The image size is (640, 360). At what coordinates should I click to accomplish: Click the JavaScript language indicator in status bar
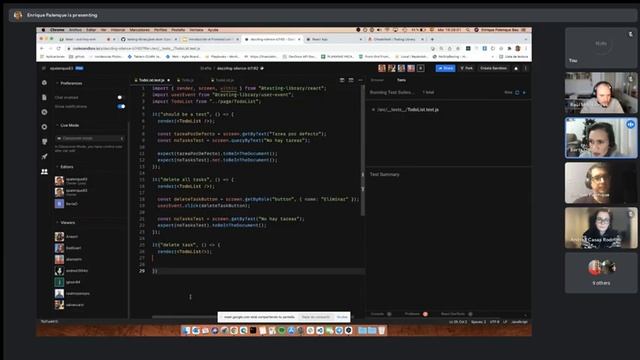point(519,322)
